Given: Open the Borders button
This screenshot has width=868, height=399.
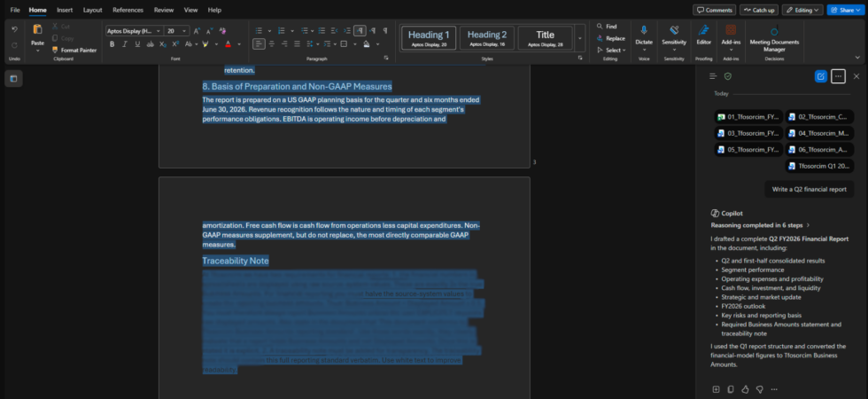Looking at the screenshot, I should tap(344, 43).
